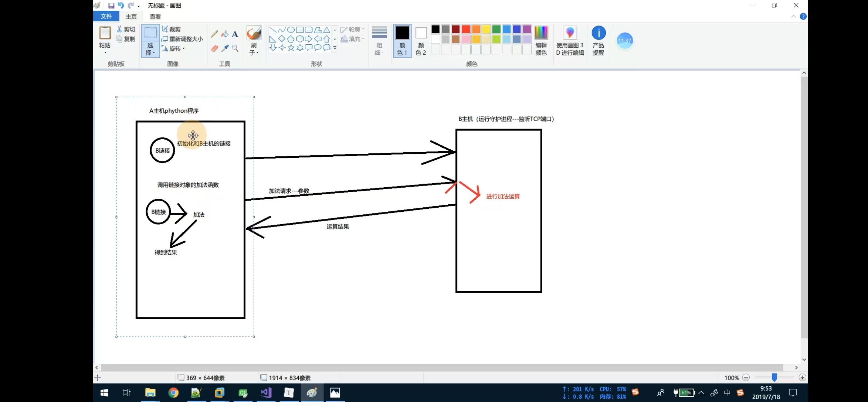Image resolution: width=868 pixels, height=402 pixels.
Task: Click the Paste (粘贴) clipboard icon
Action: point(105,33)
